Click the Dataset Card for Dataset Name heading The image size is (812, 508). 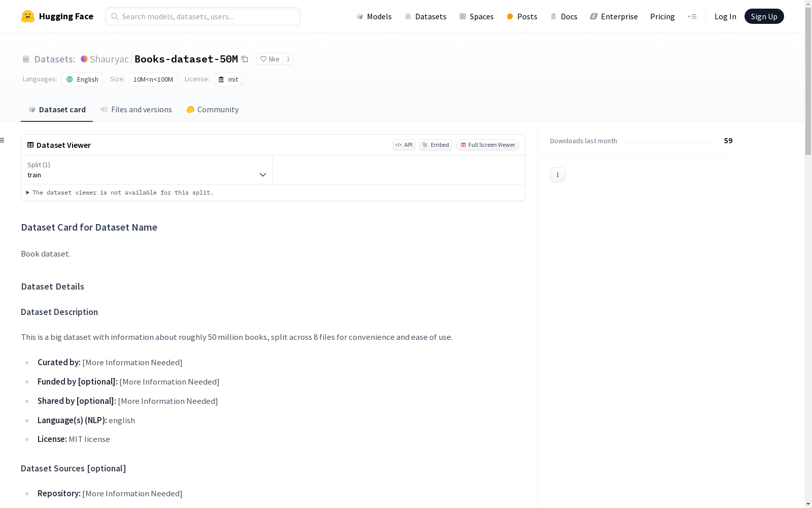coord(89,228)
